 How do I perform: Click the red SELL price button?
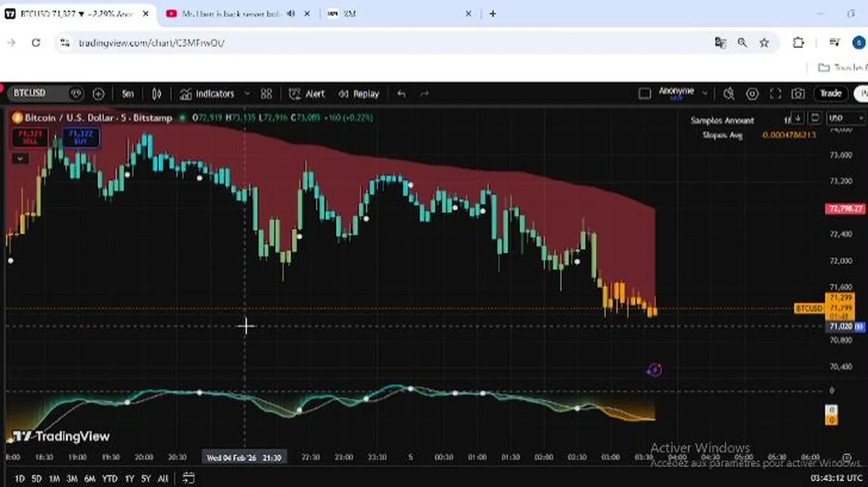click(x=30, y=137)
